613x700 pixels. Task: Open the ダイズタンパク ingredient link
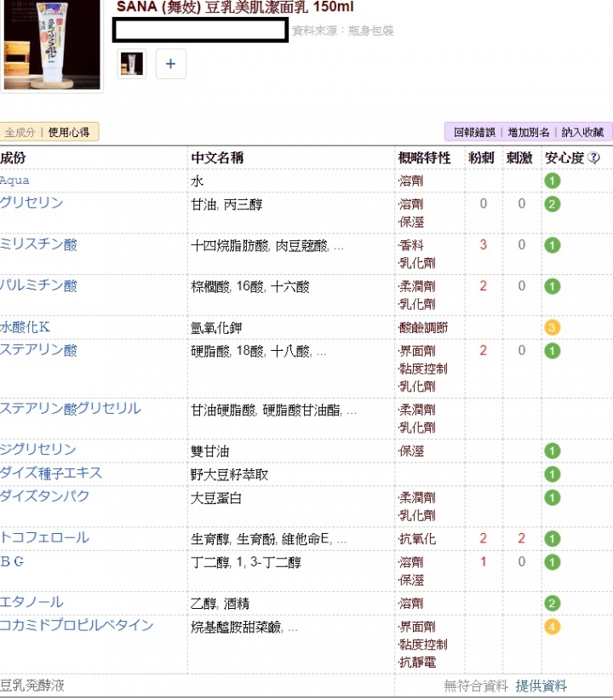pyautogui.click(x=44, y=496)
